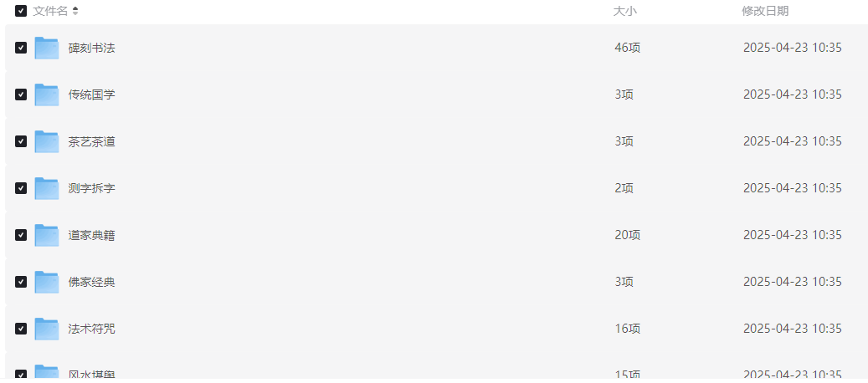Sort by the 修改日期 column header

coord(765,11)
